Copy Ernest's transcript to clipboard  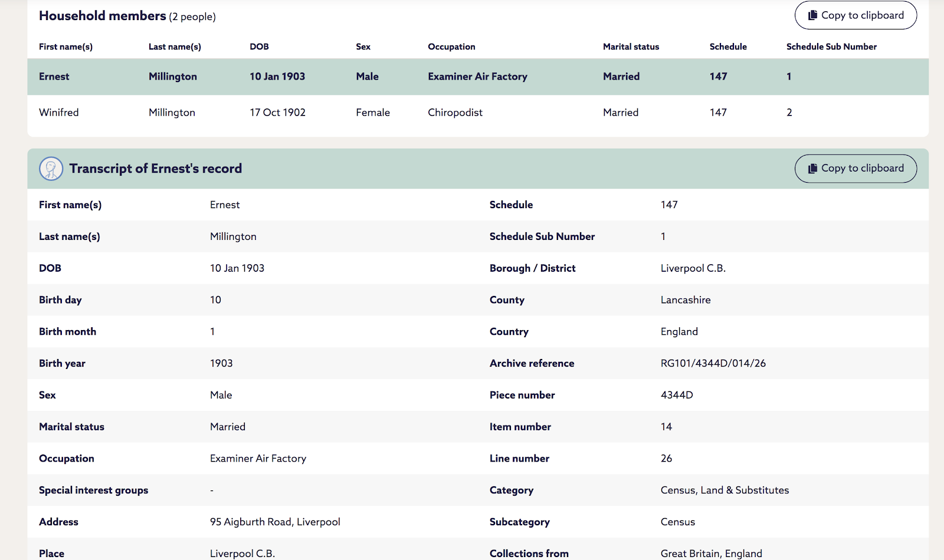tap(855, 169)
